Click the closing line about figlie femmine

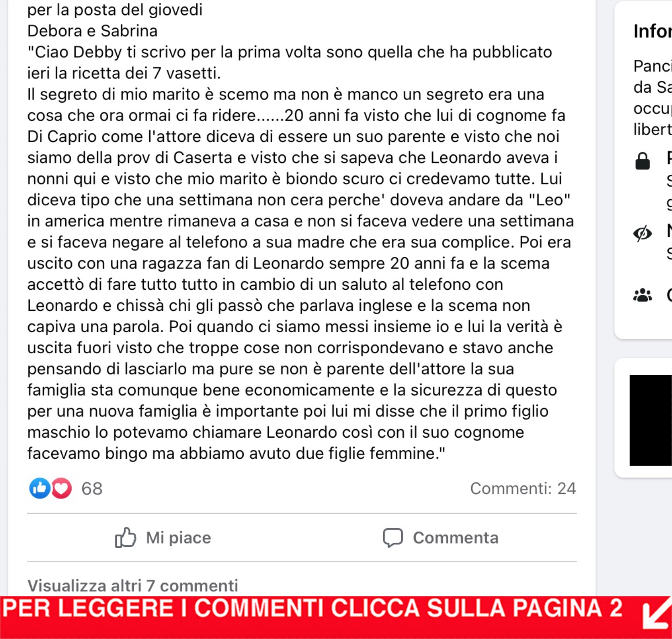[x=236, y=453]
